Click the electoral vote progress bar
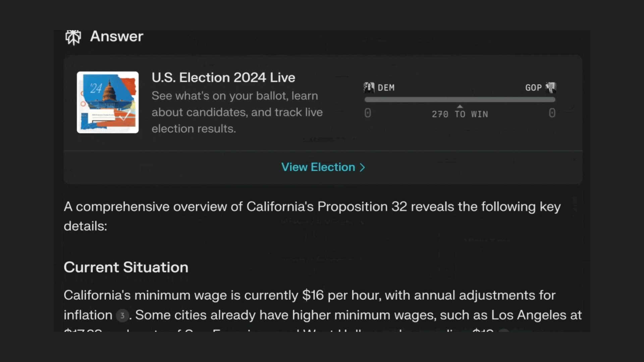This screenshot has height=362, width=644. (460, 100)
